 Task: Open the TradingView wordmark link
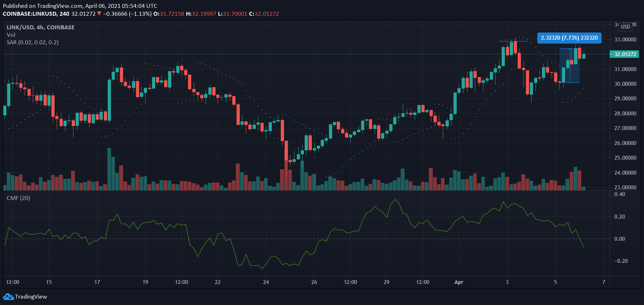click(x=31, y=297)
